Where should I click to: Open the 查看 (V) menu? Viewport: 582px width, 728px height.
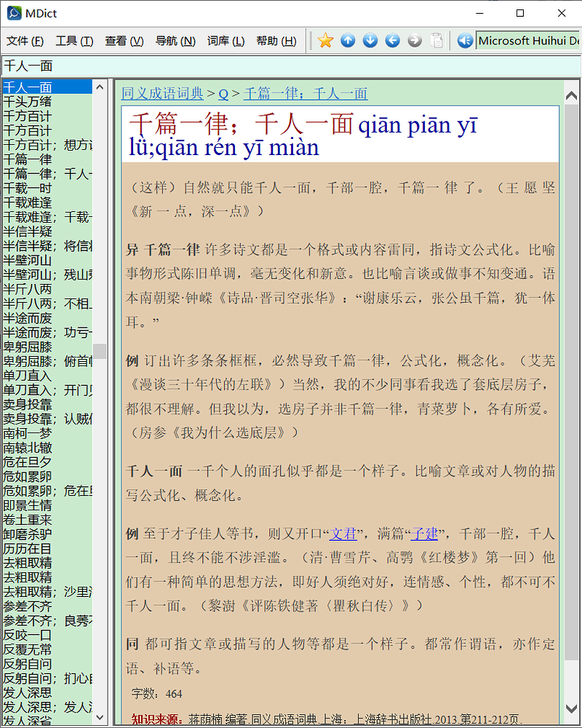coord(124,41)
